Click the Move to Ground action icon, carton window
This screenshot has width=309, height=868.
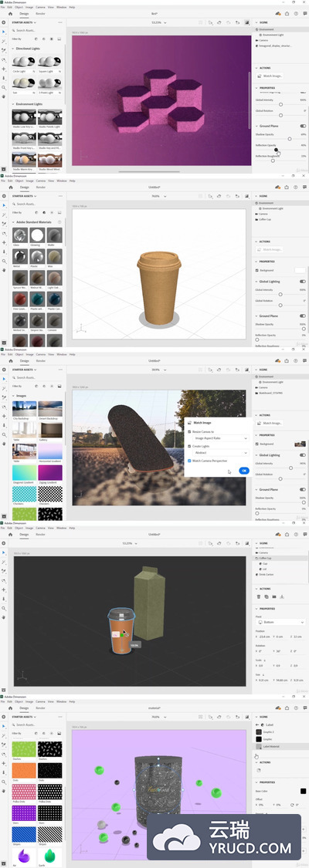(x=282, y=596)
